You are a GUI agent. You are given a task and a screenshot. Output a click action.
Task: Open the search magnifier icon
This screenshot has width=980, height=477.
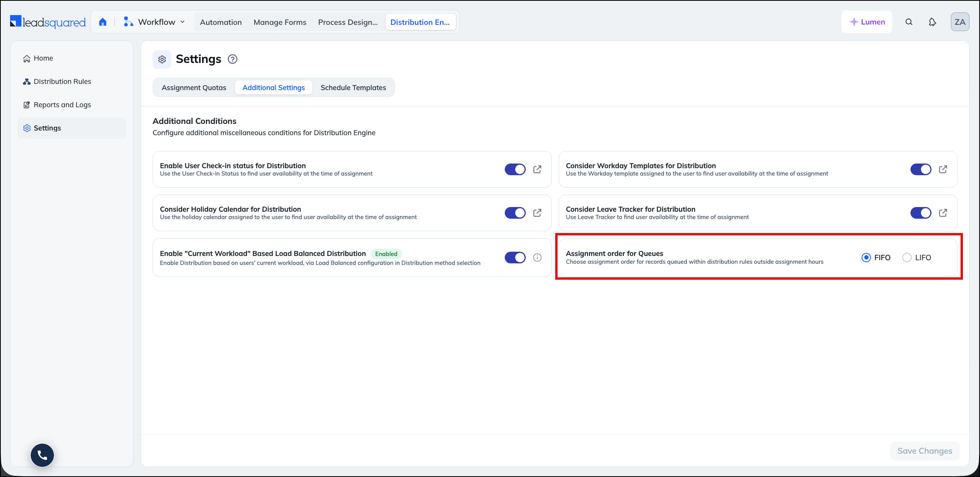pyautogui.click(x=909, y=22)
